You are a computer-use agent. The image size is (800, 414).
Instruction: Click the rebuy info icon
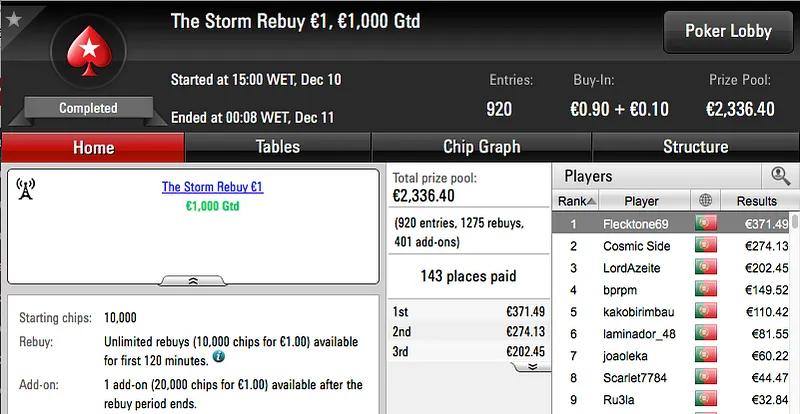[x=218, y=357]
